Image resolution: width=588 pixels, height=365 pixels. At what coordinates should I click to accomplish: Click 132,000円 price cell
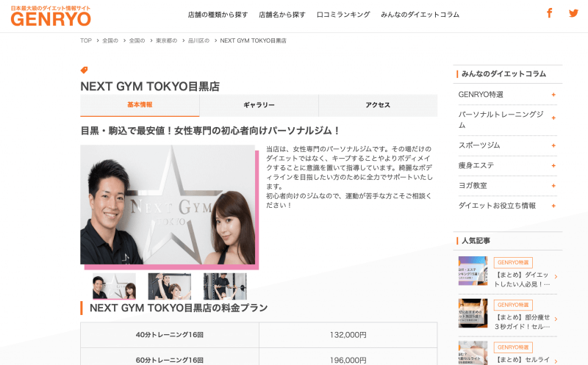point(348,335)
